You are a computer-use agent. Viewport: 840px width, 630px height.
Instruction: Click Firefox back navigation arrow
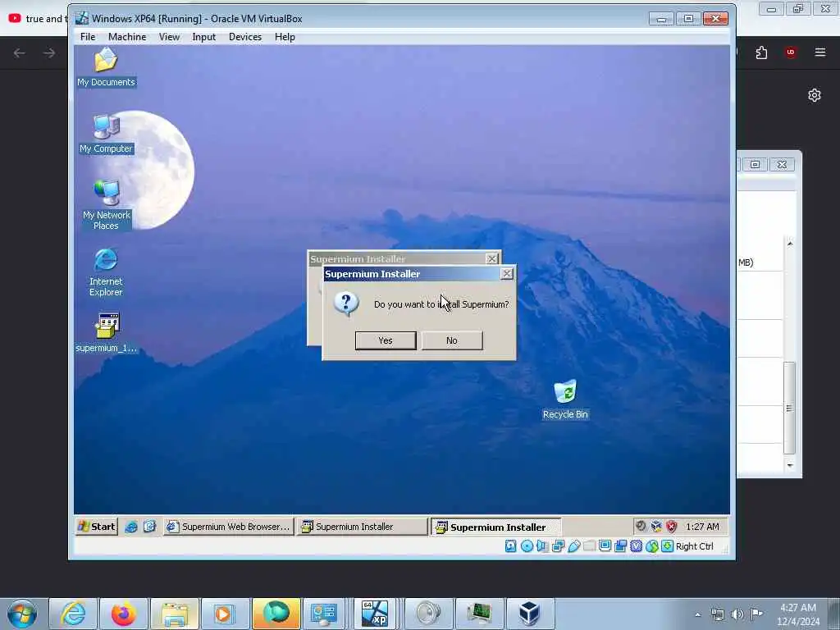tap(20, 52)
